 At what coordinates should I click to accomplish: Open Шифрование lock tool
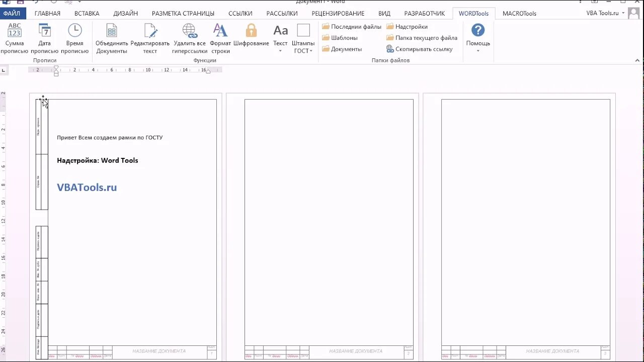(x=251, y=35)
